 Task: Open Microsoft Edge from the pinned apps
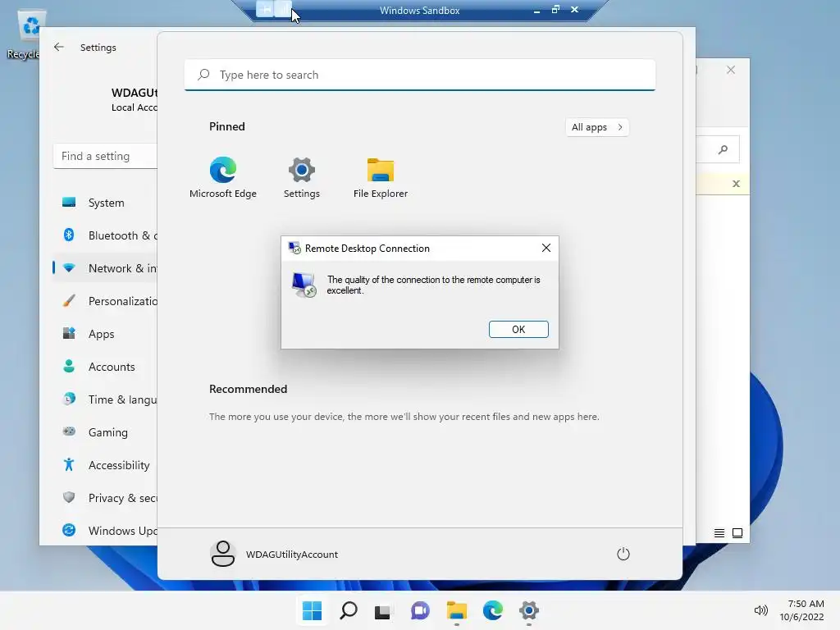pyautogui.click(x=223, y=177)
